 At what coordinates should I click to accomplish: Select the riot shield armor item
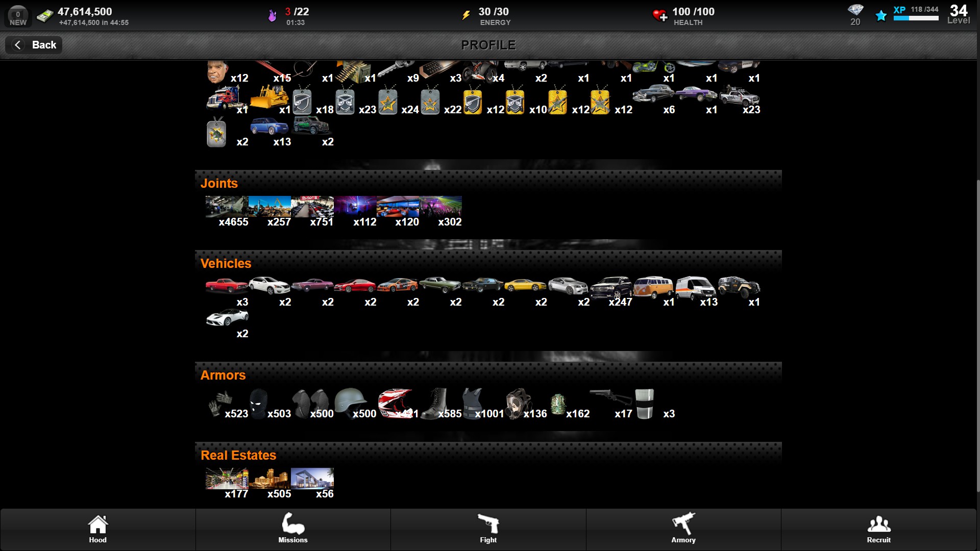pyautogui.click(x=645, y=404)
